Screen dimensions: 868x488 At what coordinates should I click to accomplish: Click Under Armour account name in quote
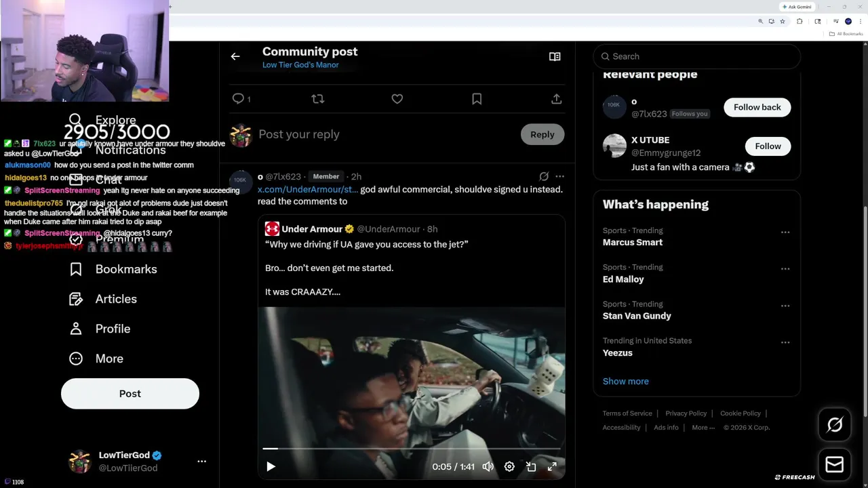[312, 229]
